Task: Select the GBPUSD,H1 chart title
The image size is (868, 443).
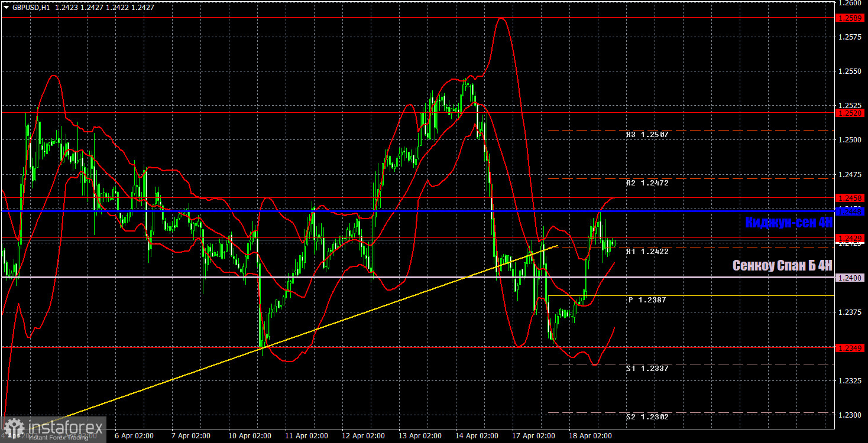Action: [x=31, y=7]
